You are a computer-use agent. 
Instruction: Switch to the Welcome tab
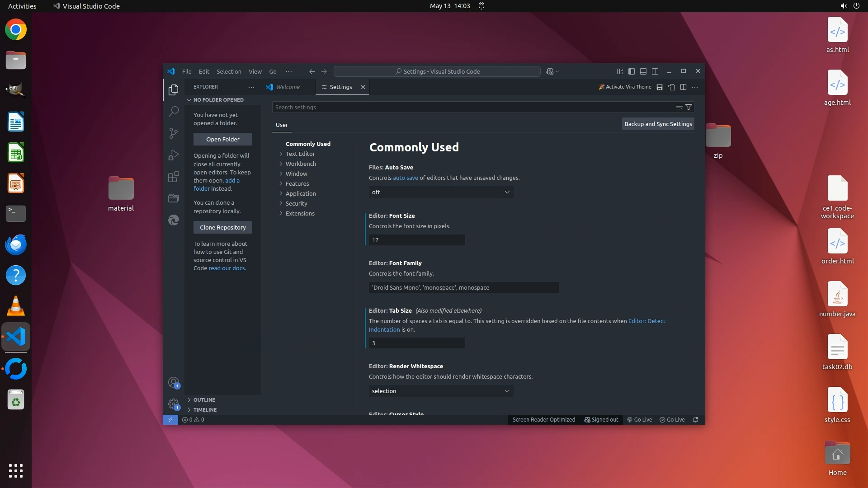coord(288,87)
